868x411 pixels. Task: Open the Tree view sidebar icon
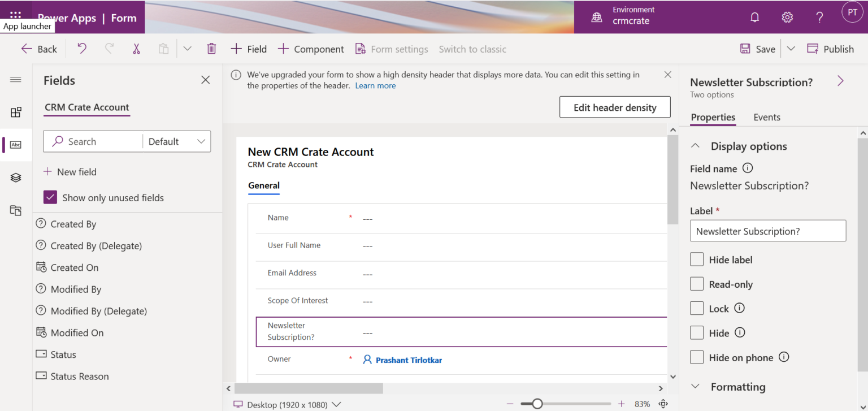16,177
